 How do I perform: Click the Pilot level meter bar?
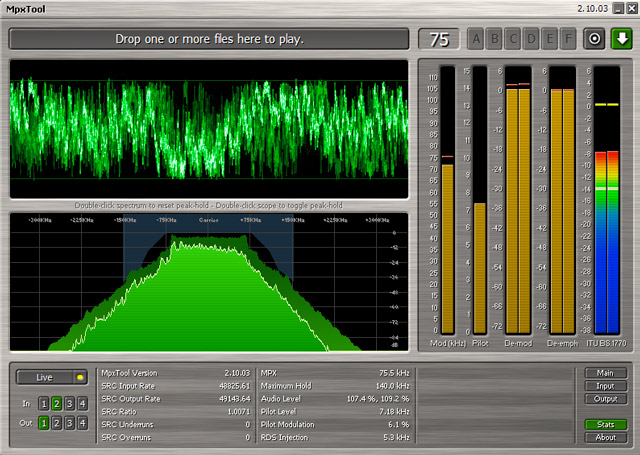480,200
